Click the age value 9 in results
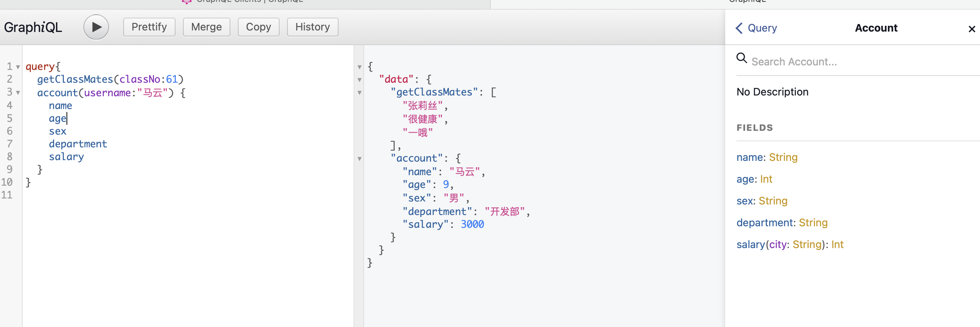This screenshot has height=327, width=980. click(x=446, y=185)
